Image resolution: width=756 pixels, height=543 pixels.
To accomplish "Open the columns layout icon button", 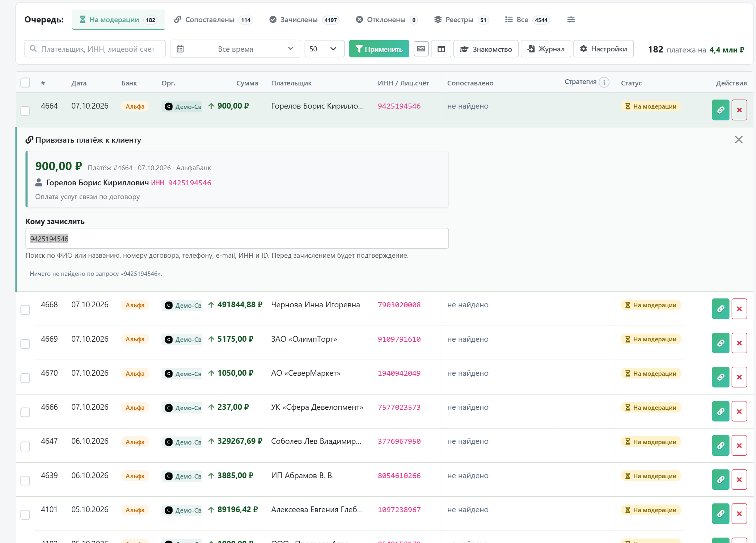I will (x=441, y=49).
